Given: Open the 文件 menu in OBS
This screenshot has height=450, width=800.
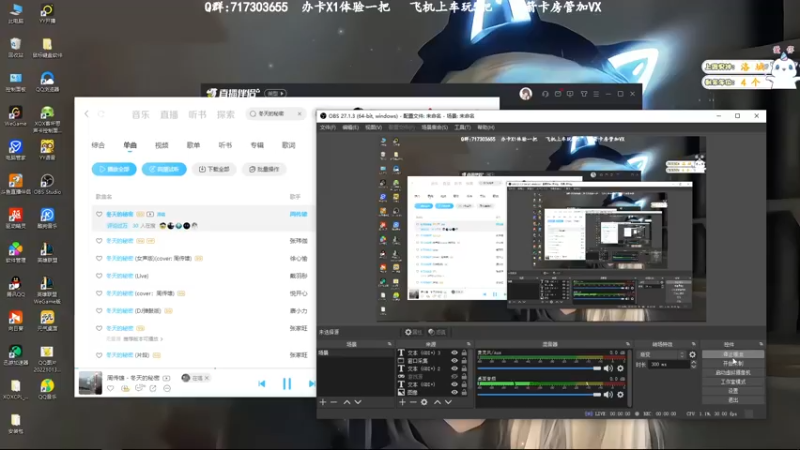Looking at the screenshot, I should 328,127.
